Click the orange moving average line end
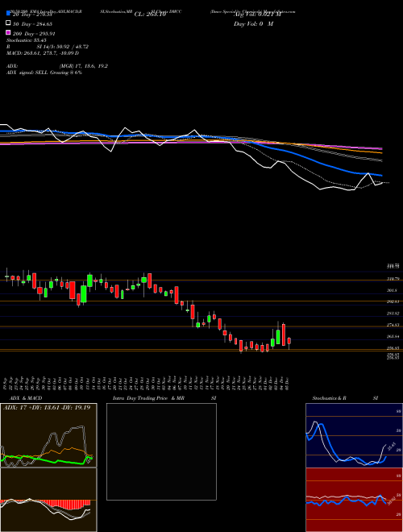 (x=381, y=153)
